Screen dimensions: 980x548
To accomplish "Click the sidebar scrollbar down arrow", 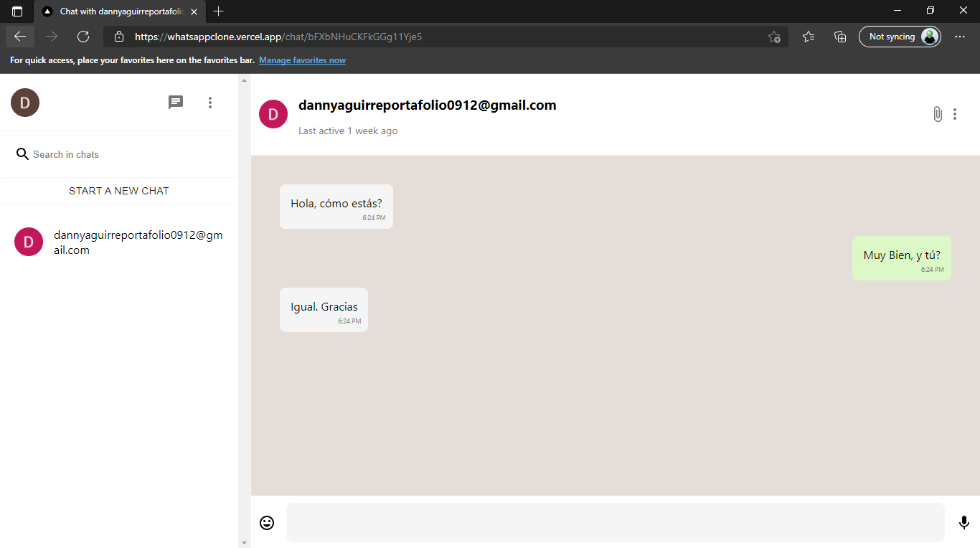I will [244, 542].
